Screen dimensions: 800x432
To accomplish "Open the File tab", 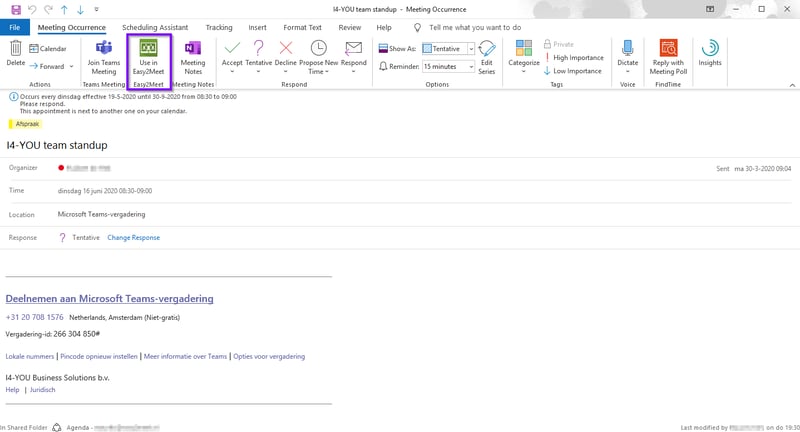I will 15,28.
